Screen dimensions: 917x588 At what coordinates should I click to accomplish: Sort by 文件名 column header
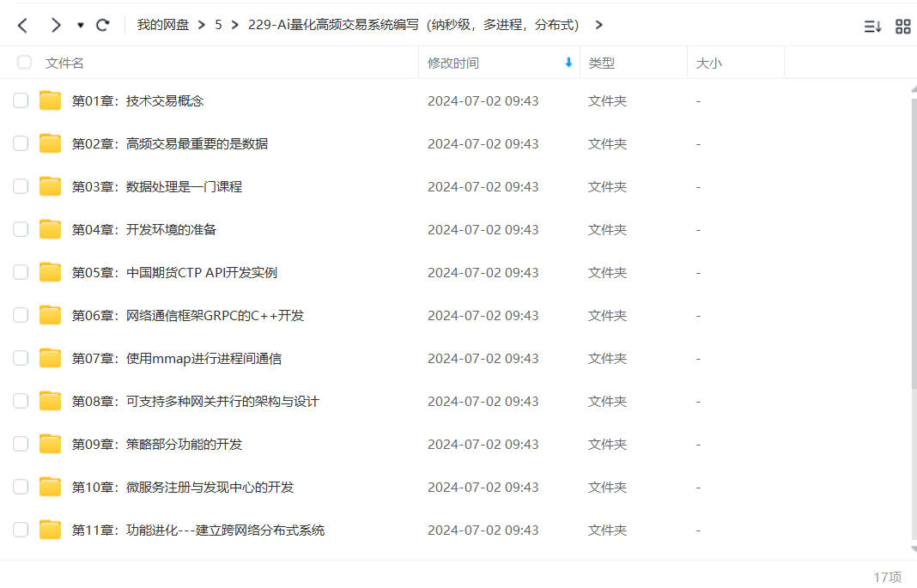[64, 64]
